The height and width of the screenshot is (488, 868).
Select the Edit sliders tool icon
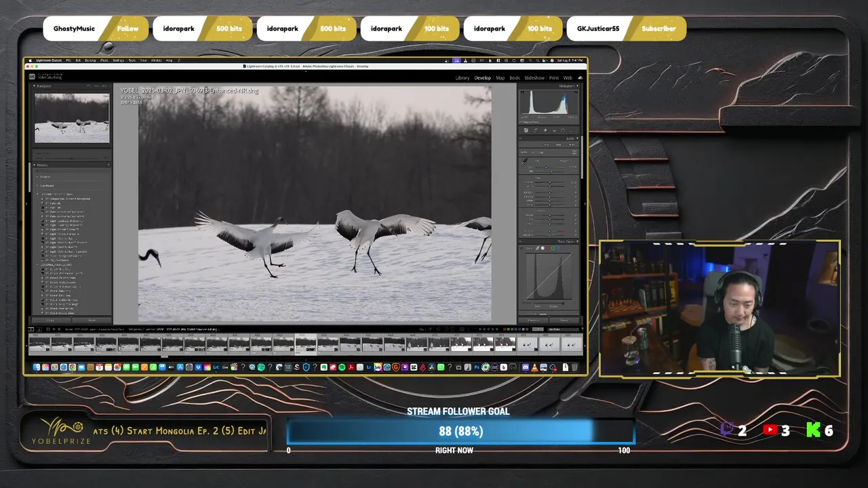point(526,130)
